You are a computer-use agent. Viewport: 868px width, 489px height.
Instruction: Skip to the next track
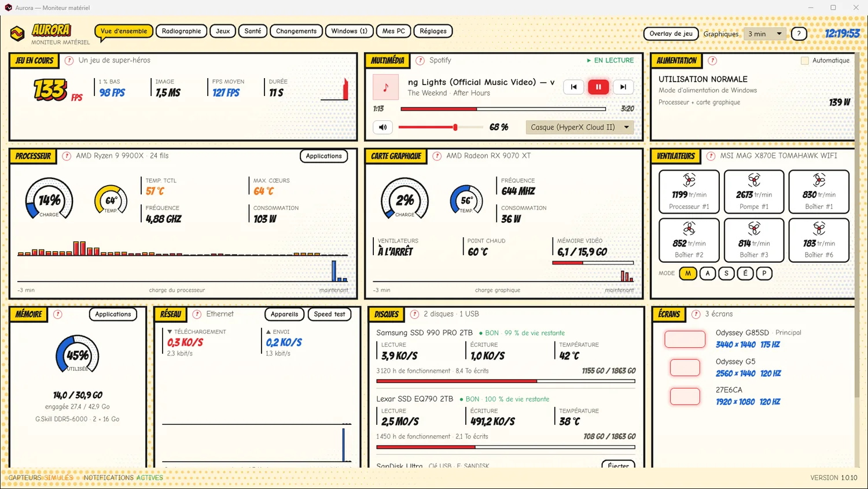(623, 87)
